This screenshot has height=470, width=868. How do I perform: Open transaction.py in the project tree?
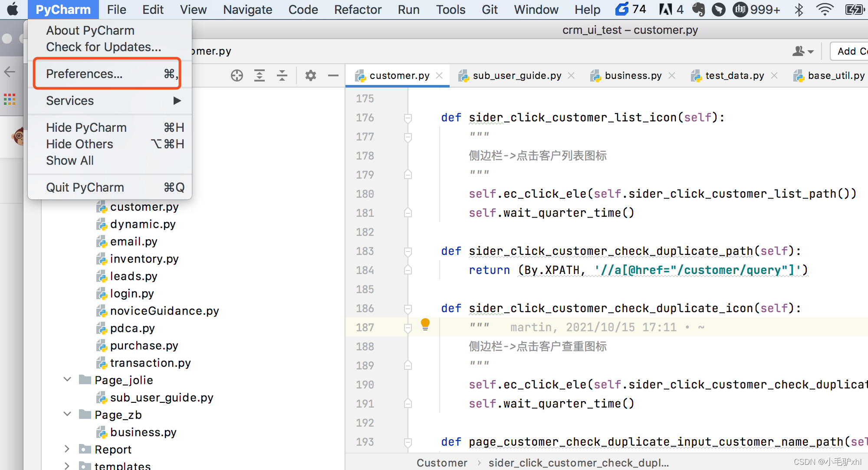pos(150,363)
